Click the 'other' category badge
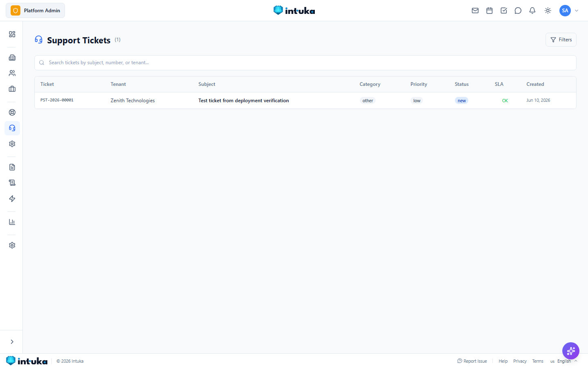The width and height of the screenshot is (588, 368). [x=368, y=101]
